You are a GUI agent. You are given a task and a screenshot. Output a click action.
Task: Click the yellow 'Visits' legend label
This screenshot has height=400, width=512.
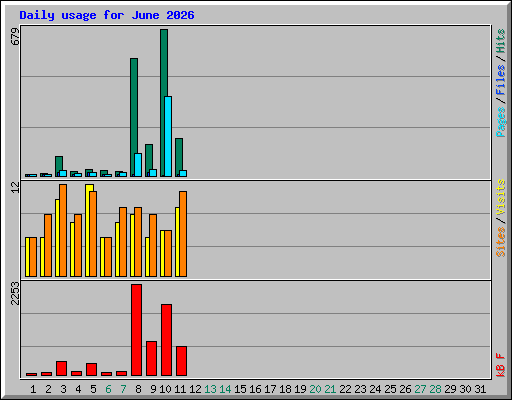point(501,198)
